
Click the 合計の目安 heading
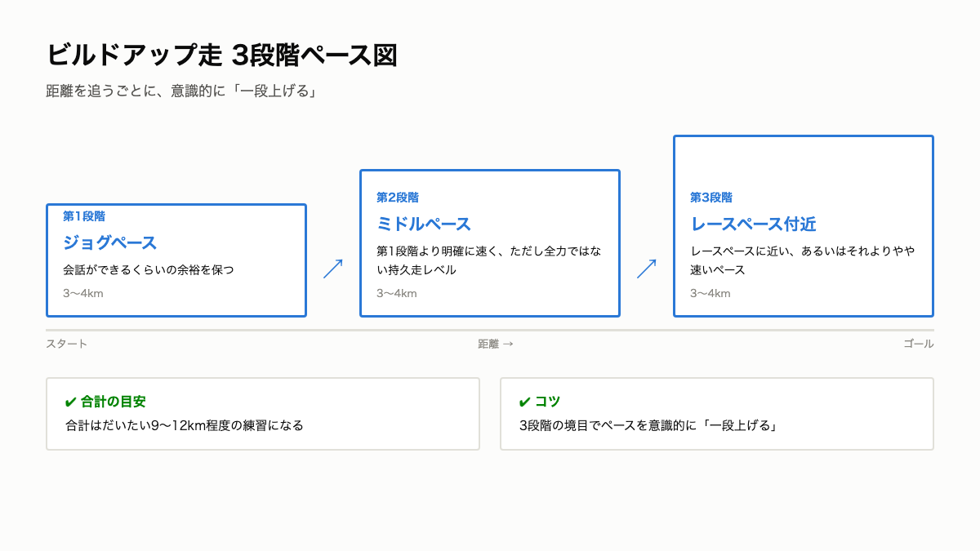point(113,402)
